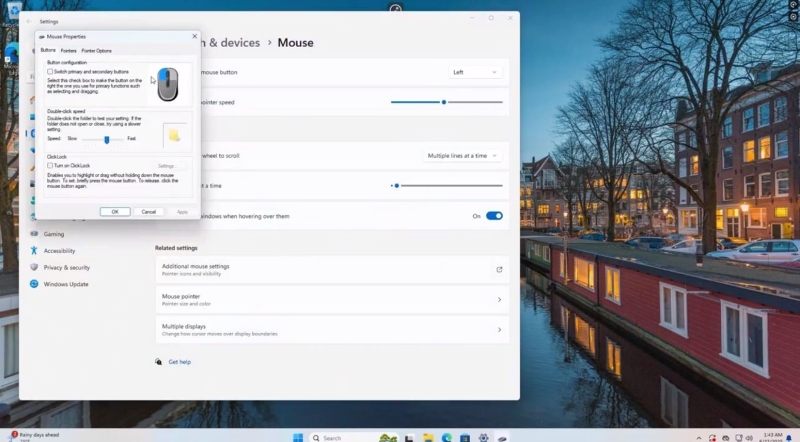Click the Privacy & security shield icon
This screenshot has height=442, width=800.
[34, 267]
